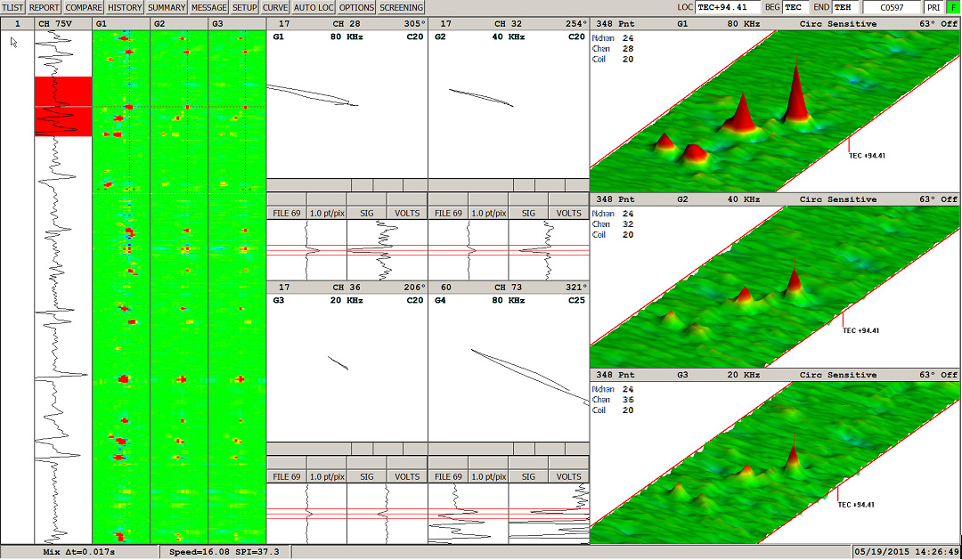Toggle the PRI button

[x=933, y=7]
